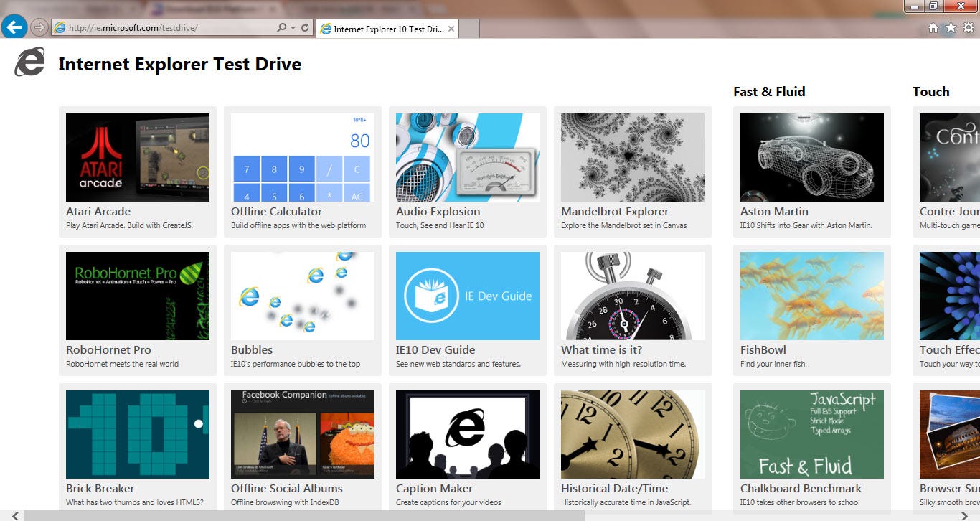This screenshot has width=980, height=521.
Task: Click the RoboHornet Pro title link
Action: [x=108, y=350]
